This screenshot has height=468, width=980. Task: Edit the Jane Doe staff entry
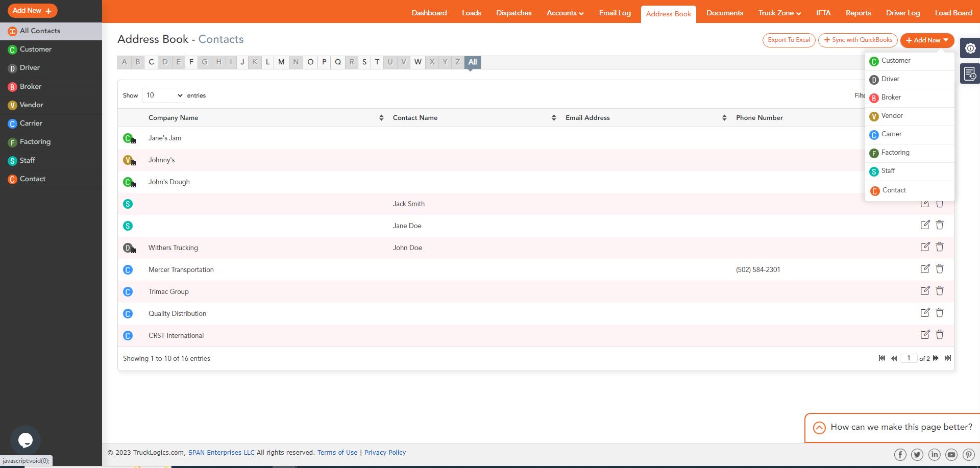point(925,225)
